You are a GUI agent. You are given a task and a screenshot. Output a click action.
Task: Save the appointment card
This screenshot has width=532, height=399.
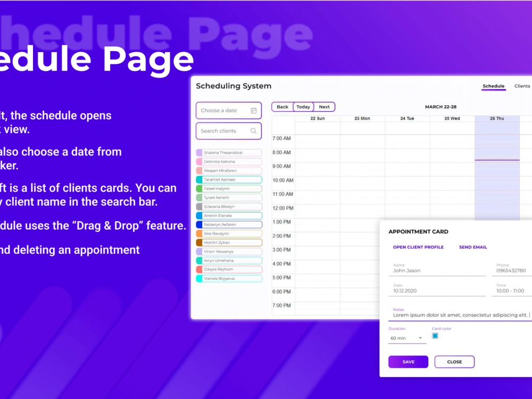[x=408, y=362]
